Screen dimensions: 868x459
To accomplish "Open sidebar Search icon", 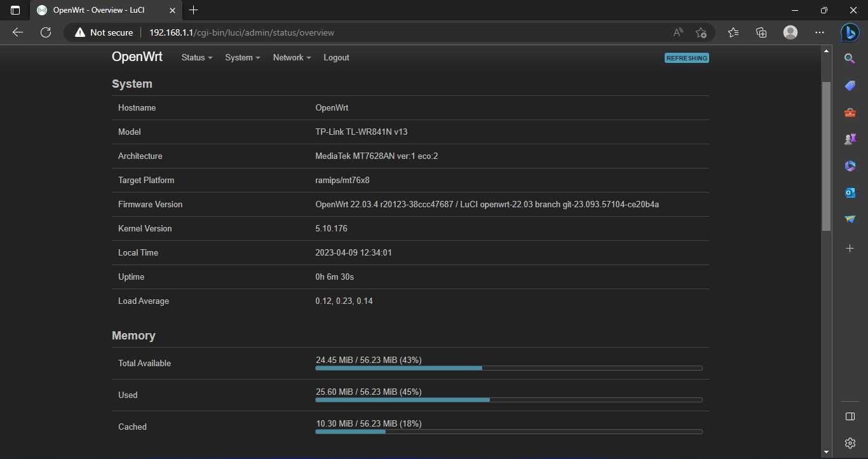I will click(850, 58).
